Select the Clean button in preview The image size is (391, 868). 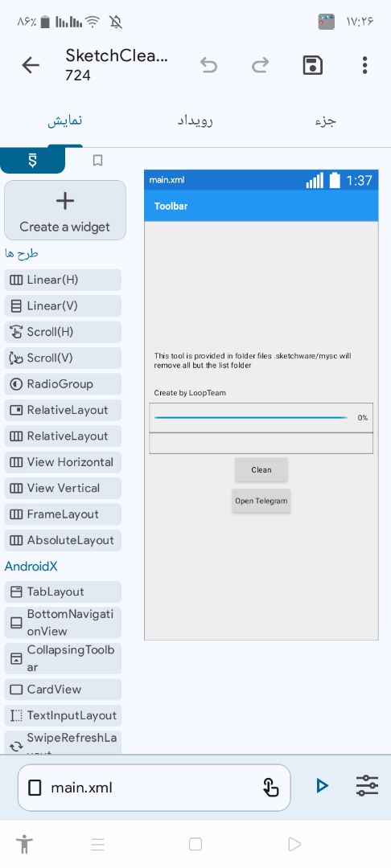(x=261, y=470)
